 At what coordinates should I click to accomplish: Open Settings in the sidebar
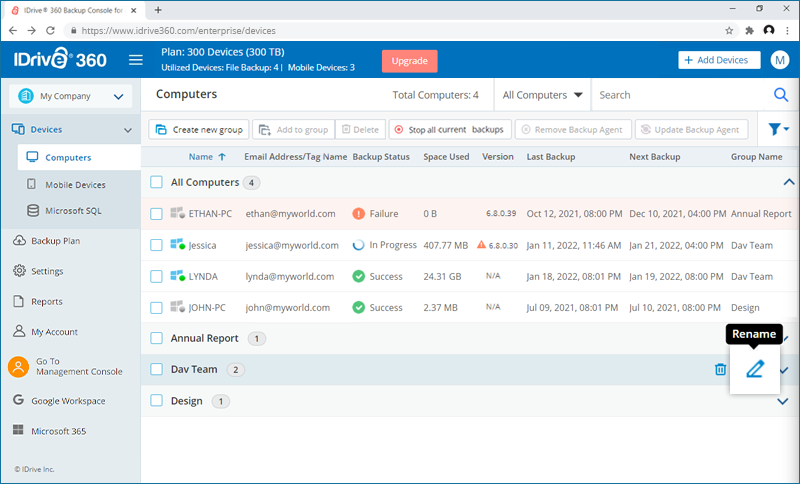pos(47,271)
